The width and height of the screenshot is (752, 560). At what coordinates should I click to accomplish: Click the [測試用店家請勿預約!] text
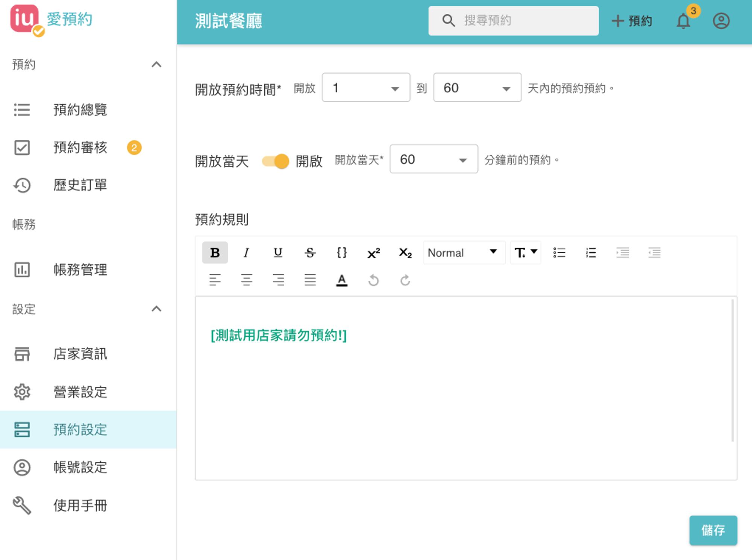tap(279, 335)
